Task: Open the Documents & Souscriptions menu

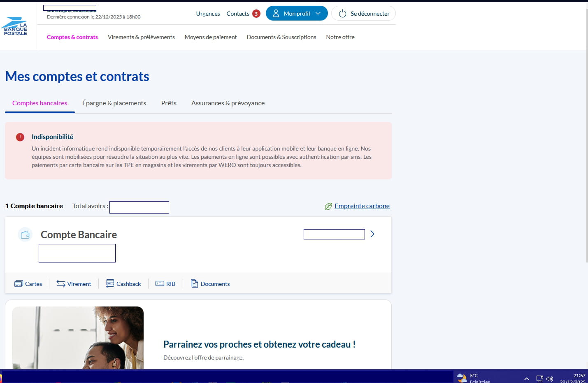Action: (281, 37)
